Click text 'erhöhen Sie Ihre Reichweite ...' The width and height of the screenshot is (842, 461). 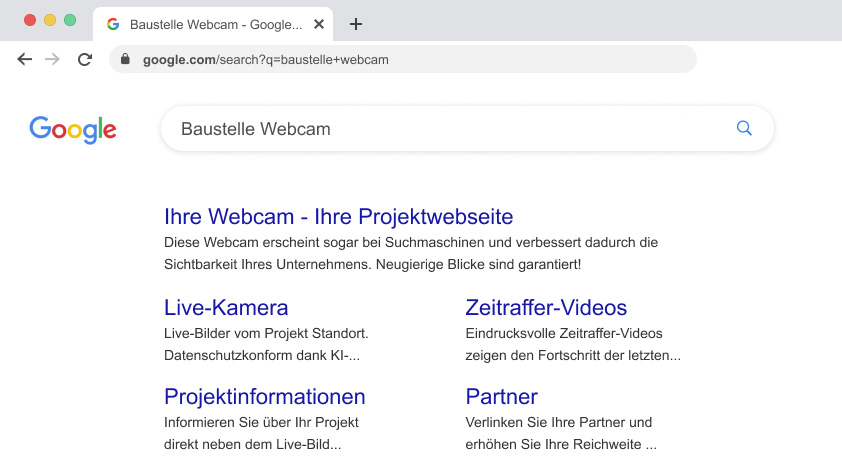561,444
